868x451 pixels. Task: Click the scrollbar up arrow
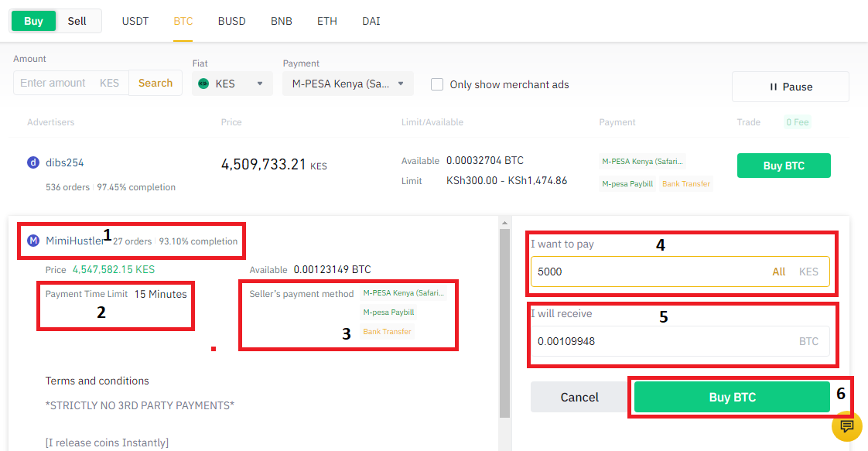pyautogui.click(x=504, y=223)
